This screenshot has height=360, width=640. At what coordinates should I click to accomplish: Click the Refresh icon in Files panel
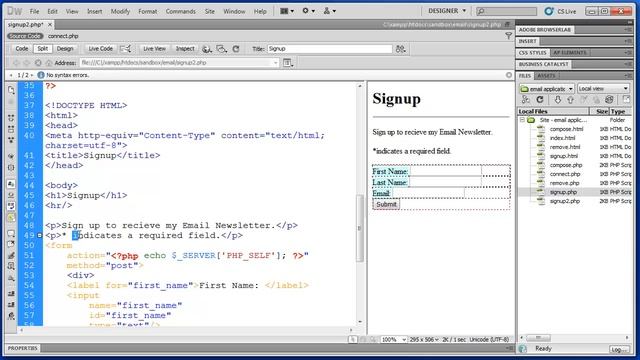[x=540, y=100]
